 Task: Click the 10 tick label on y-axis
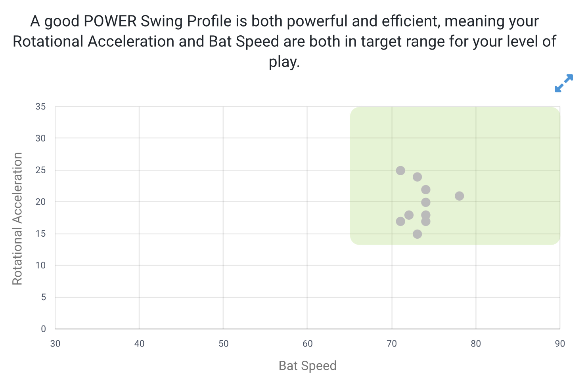pos(40,265)
